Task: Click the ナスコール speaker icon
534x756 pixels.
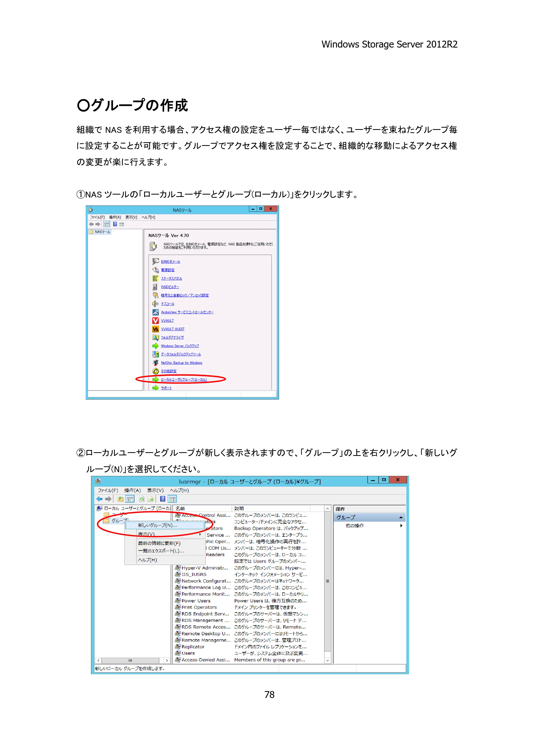Action: (x=156, y=304)
